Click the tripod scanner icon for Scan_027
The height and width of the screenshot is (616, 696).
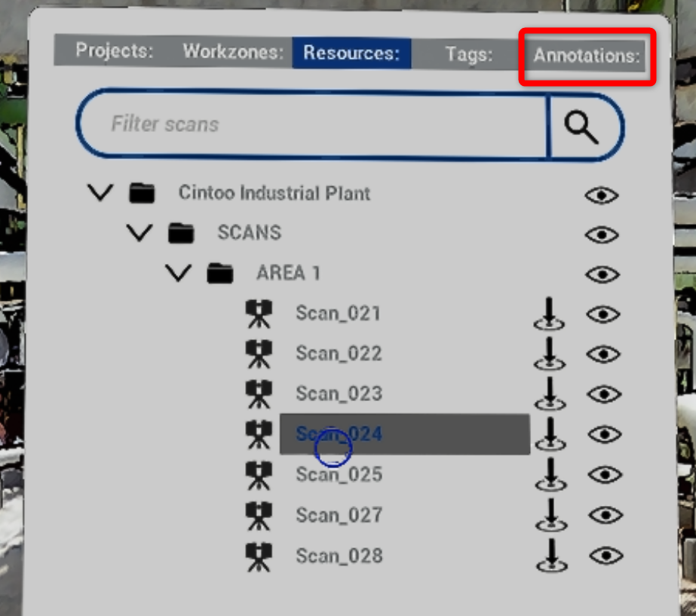[x=259, y=515]
